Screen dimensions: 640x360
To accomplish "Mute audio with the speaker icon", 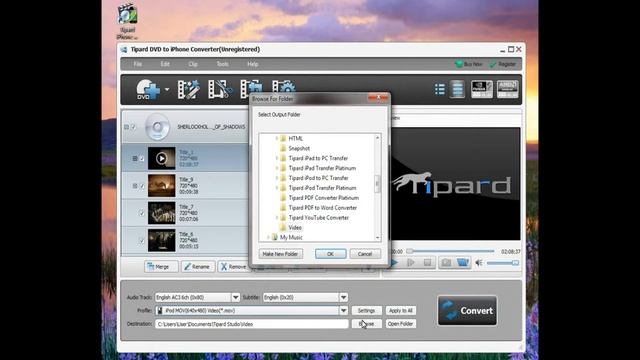I will click(x=479, y=263).
